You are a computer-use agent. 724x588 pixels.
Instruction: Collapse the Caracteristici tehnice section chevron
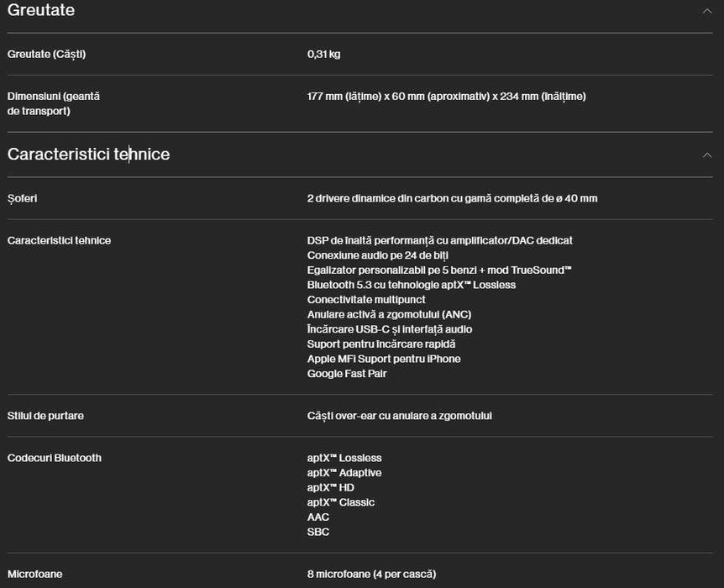pos(706,155)
